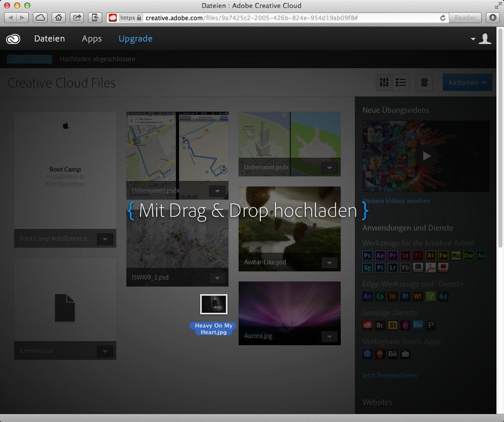Switch to list view
Screen dimensions: 504x422
point(400,82)
